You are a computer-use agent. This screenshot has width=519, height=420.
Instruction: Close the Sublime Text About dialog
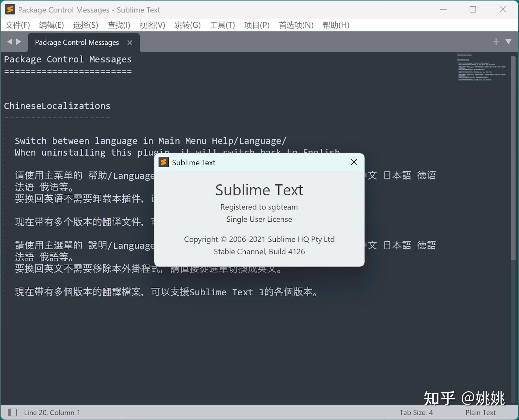pos(353,162)
